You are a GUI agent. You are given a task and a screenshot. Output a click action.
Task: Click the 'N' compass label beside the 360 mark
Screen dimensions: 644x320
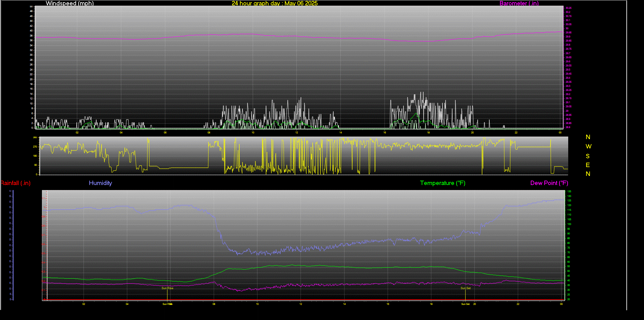coord(588,137)
